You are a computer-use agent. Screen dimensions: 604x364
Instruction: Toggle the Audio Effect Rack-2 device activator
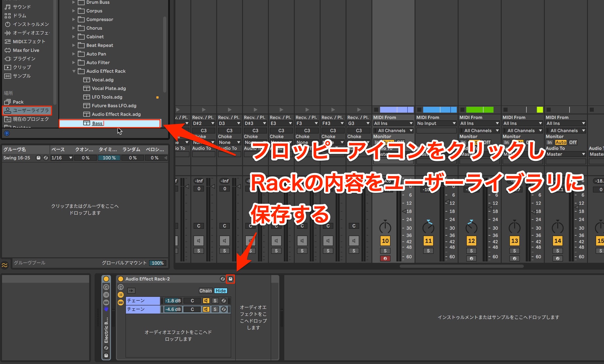[x=121, y=279]
